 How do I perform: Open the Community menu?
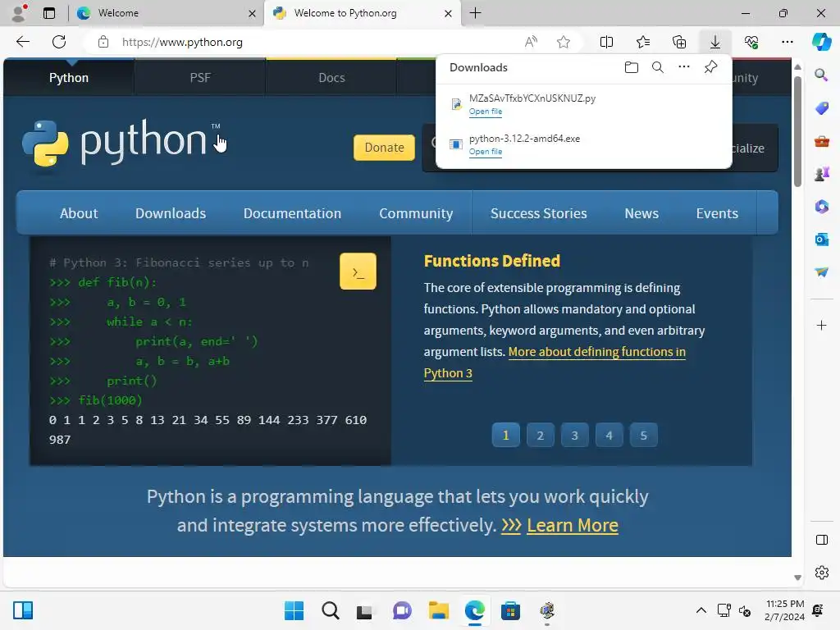tap(416, 213)
